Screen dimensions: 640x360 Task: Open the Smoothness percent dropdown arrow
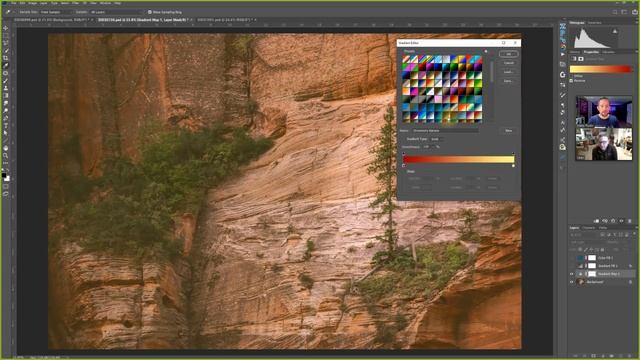[434, 147]
